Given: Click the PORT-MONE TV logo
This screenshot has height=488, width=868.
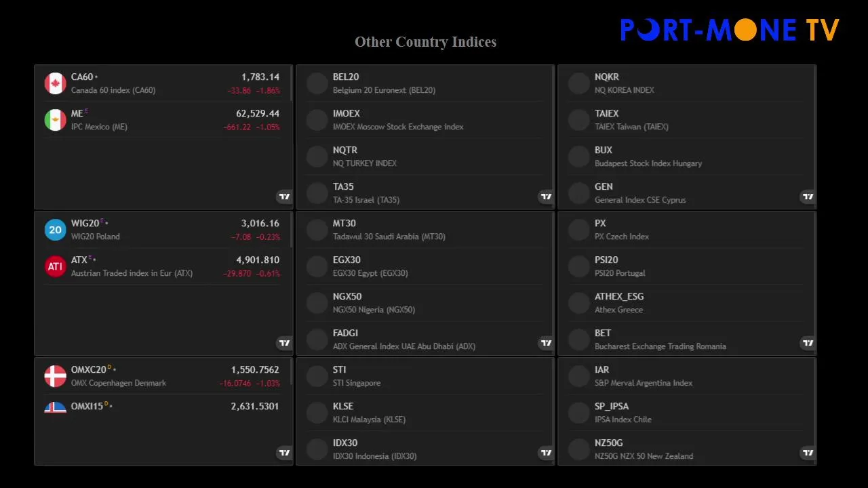Looking at the screenshot, I should (x=730, y=30).
